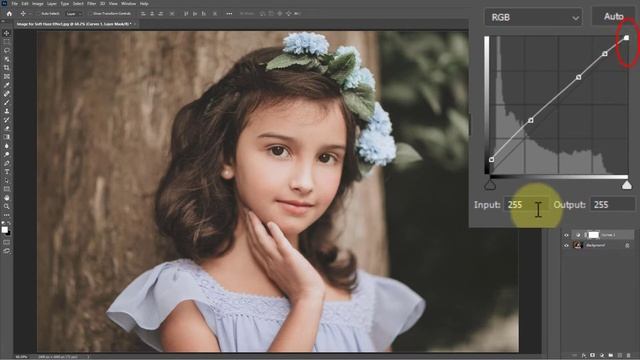This screenshot has height=360, width=640.
Task: Toggle Show Transform Controls checkbox
Action: click(91, 13)
